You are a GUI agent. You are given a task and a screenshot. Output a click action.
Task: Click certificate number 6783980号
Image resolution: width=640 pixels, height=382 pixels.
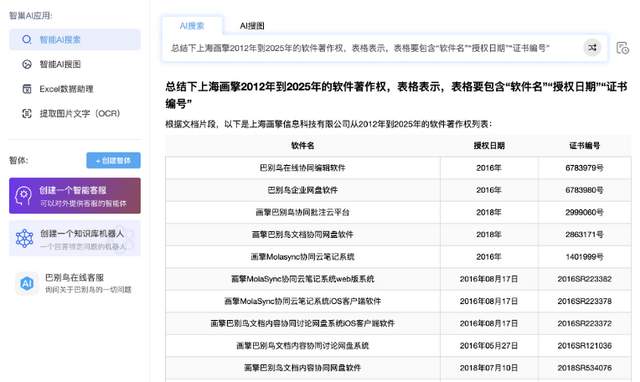[x=584, y=190]
